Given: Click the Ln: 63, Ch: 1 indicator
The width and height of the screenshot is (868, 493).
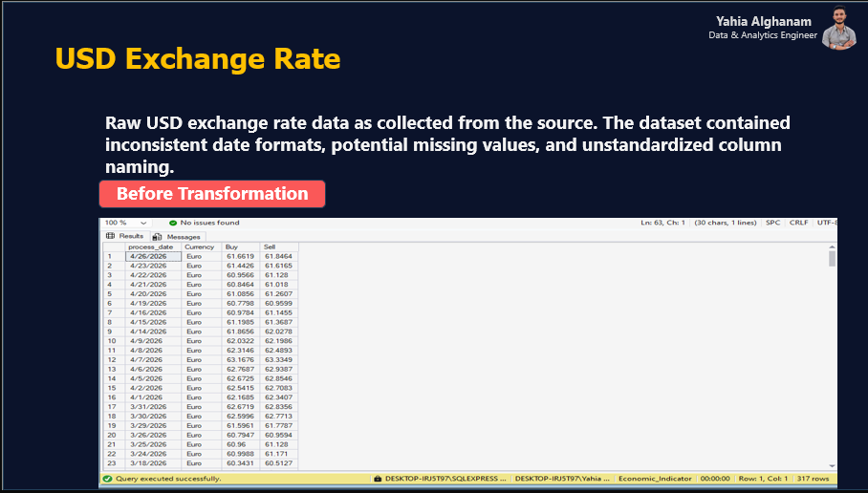Looking at the screenshot, I should tap(662, 223).
